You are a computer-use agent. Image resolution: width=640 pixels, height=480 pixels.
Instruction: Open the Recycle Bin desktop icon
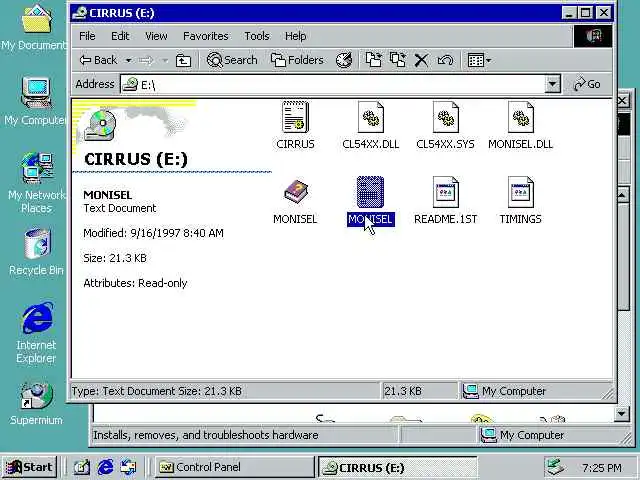pyautogui.click(x=37, y=252)
